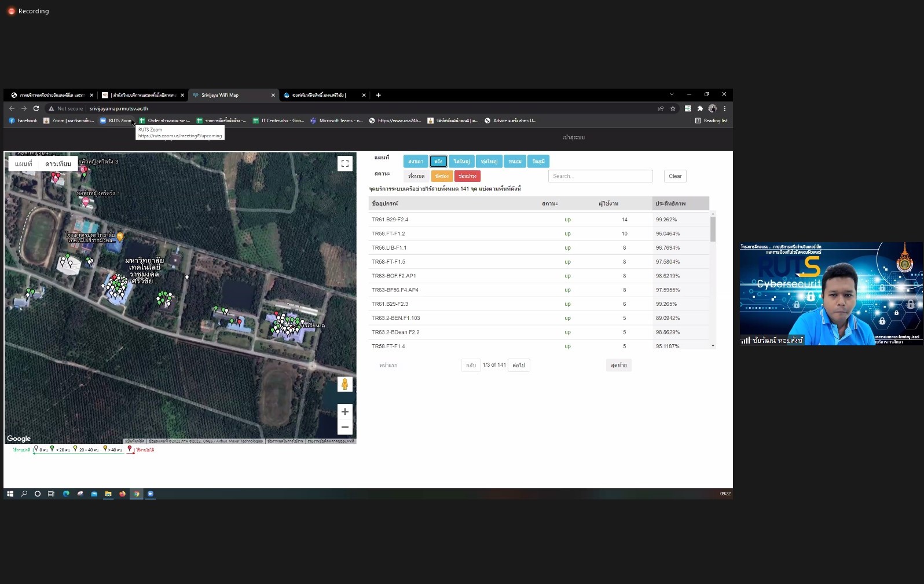Screen dimensions: 924x584
Task: Toggle fullscreen view on the map
Action: click(344, 163)
